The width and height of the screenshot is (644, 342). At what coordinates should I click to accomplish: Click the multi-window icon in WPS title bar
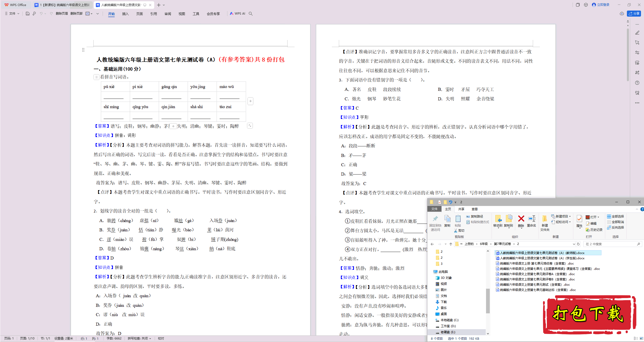578,5
